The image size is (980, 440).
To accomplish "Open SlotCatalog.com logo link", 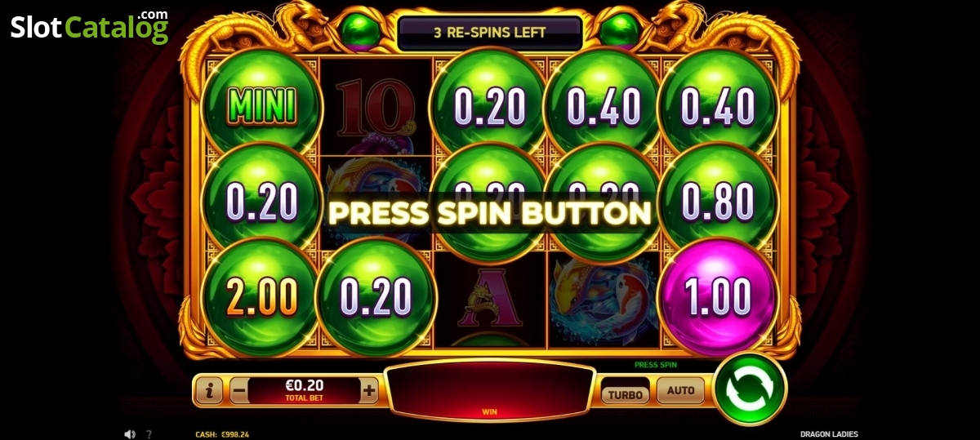I will coord(90,27).
